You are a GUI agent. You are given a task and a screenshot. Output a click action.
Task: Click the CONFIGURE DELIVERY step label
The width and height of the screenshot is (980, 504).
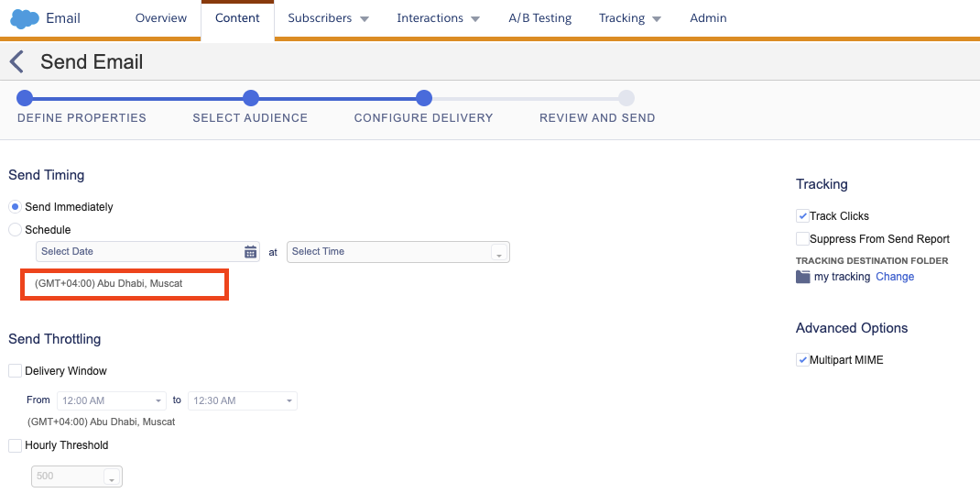[424, 117]
